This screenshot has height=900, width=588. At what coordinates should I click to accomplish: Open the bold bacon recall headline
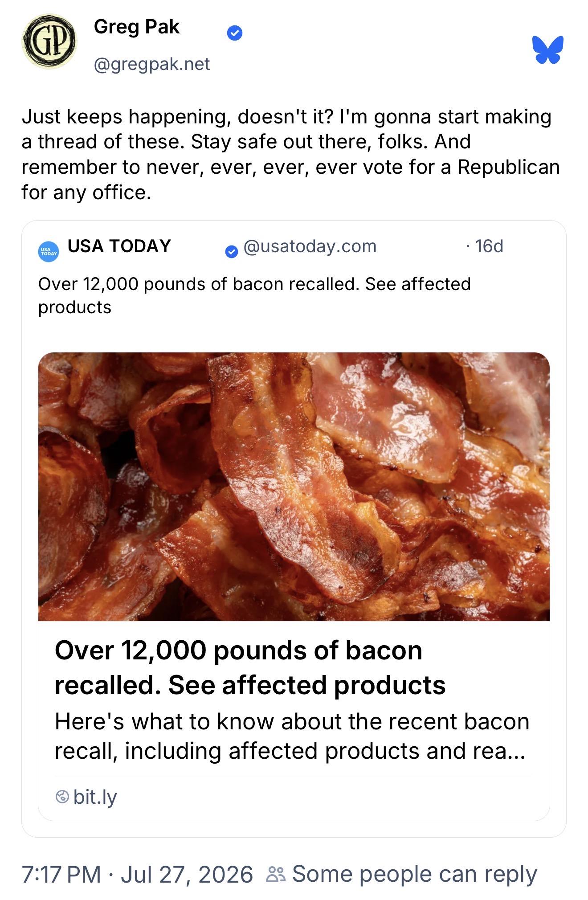(250, 667)
